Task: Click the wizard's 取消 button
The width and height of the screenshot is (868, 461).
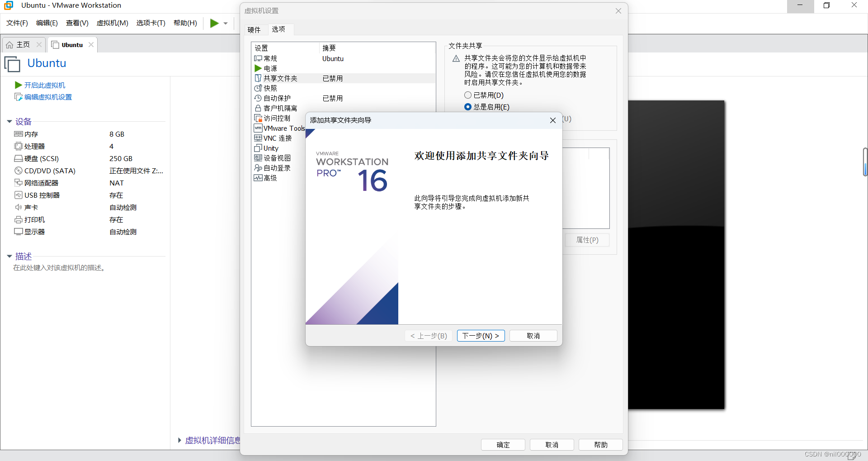Action: point(533,336)
